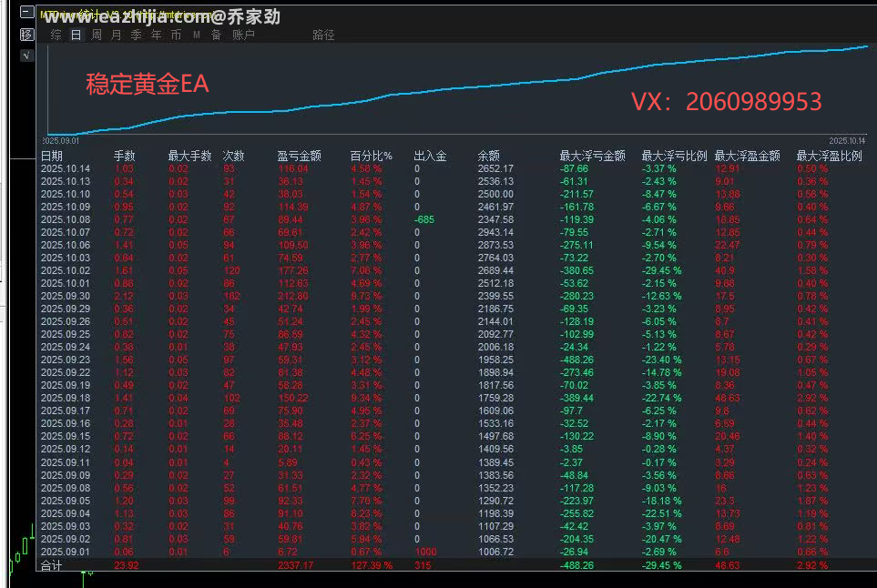Click the 最大浮盈金额 column header
Image resolution: width=877 pixels, height=588 pixels.
click(748, 156)
